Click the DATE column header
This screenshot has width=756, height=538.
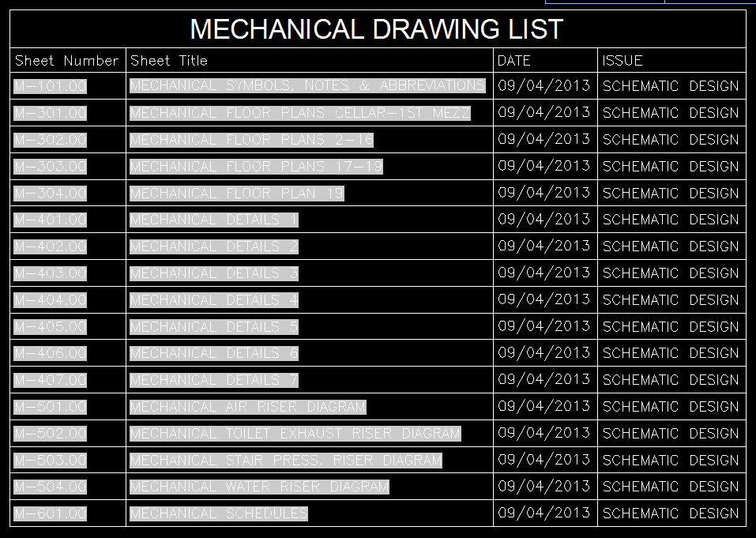tap(513, 60)
